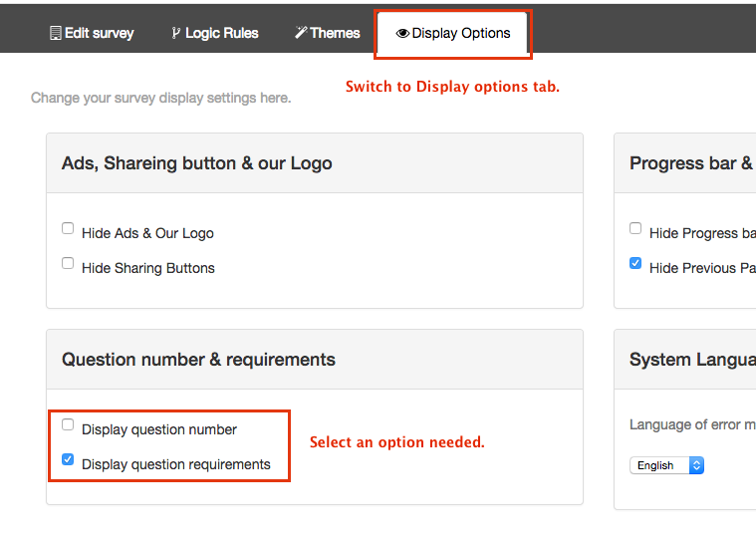
Task: Click the Hide Sharing Buttons label text
Action: tap(148, 268)
